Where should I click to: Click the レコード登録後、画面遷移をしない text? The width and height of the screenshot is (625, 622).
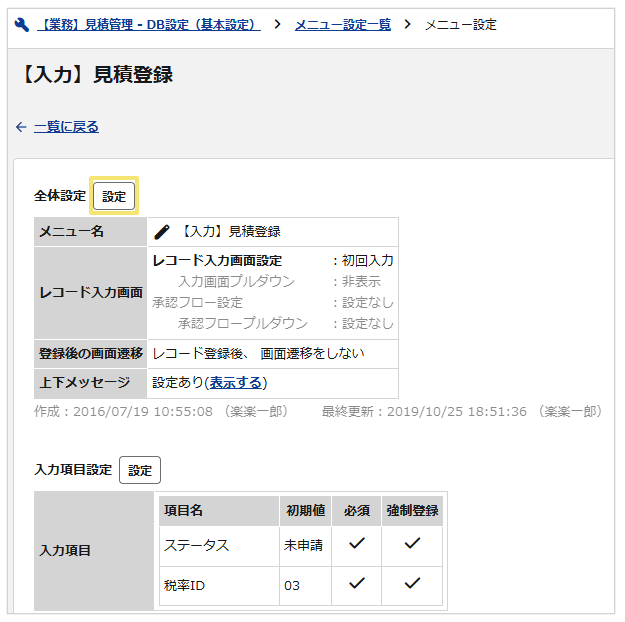[258, 354]
